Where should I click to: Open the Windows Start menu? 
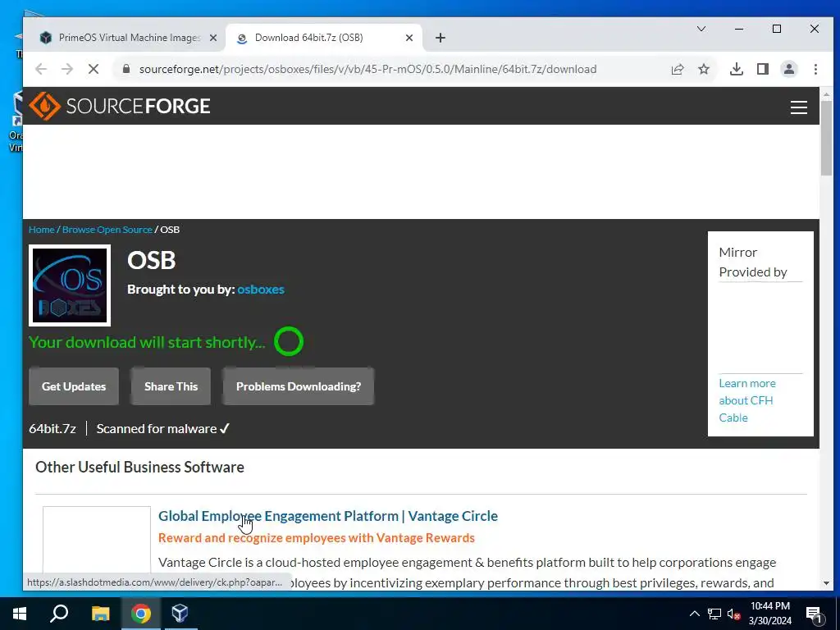coord(20,614)
